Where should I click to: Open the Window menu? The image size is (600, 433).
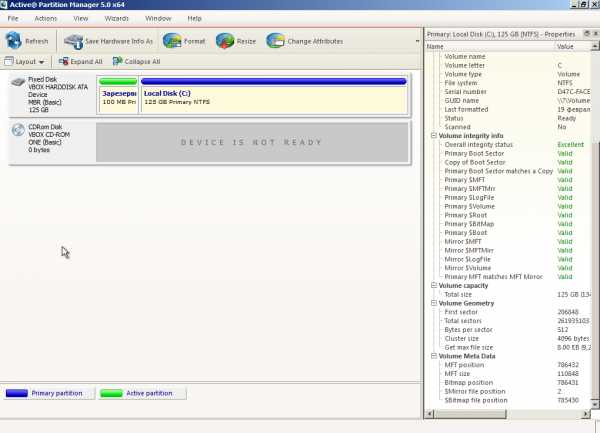click(158, 18)
